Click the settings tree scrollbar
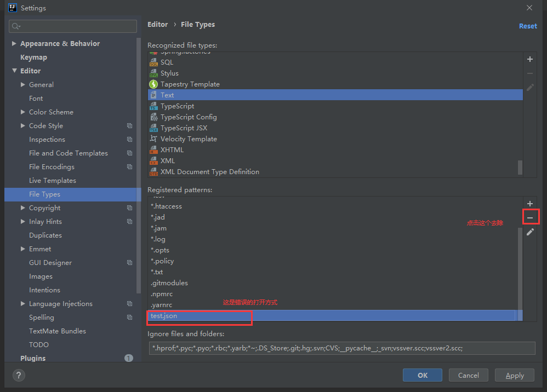The width and height of the screenshot is (547, 392). click(x=139, y=165)
